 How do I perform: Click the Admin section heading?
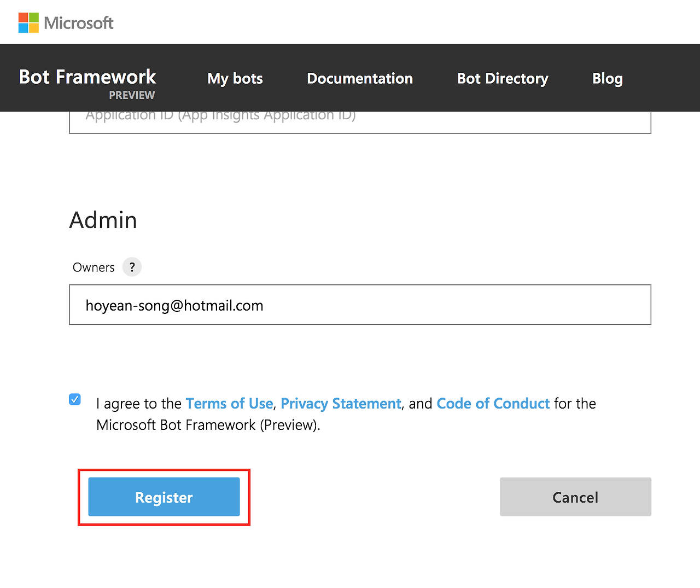point(103,220)
